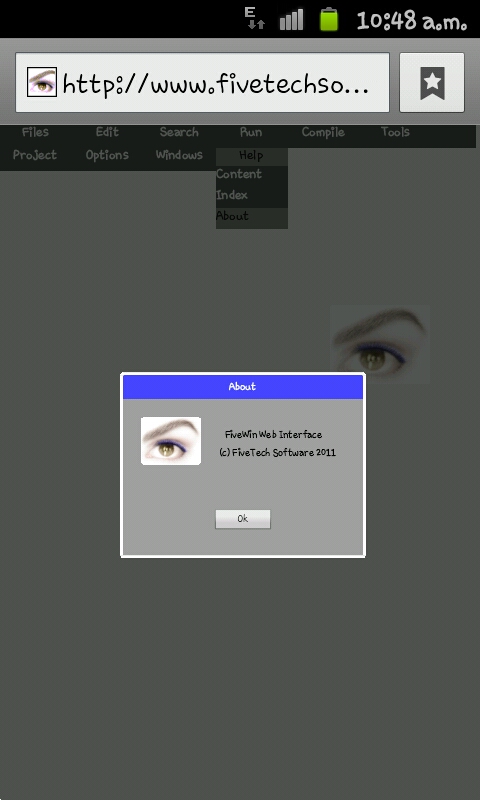Click the Ok button in the About dialog
The height and width of the screenshot is (800, 480).
click(243, 519)
